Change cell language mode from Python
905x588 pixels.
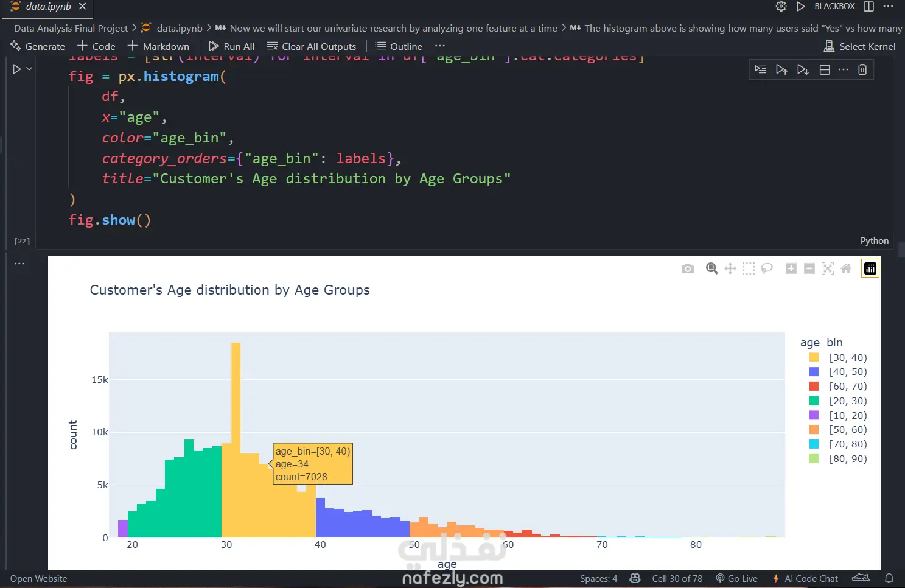pyautogui.click(x=875, y=241)
